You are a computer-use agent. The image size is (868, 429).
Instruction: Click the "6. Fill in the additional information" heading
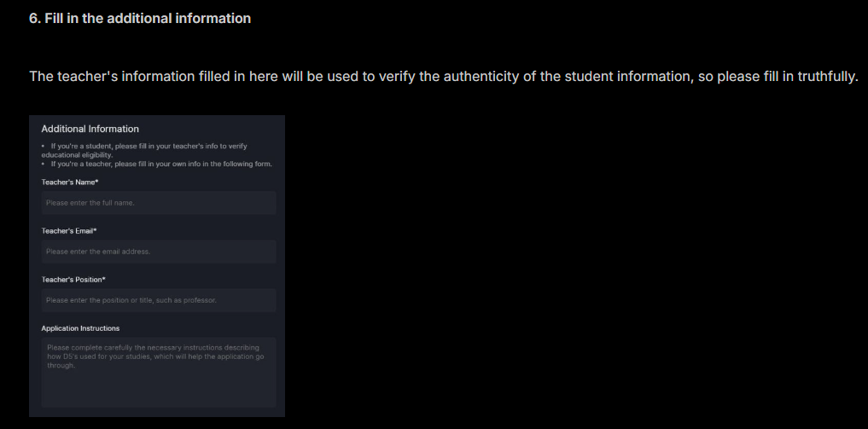tap(140, 18)
